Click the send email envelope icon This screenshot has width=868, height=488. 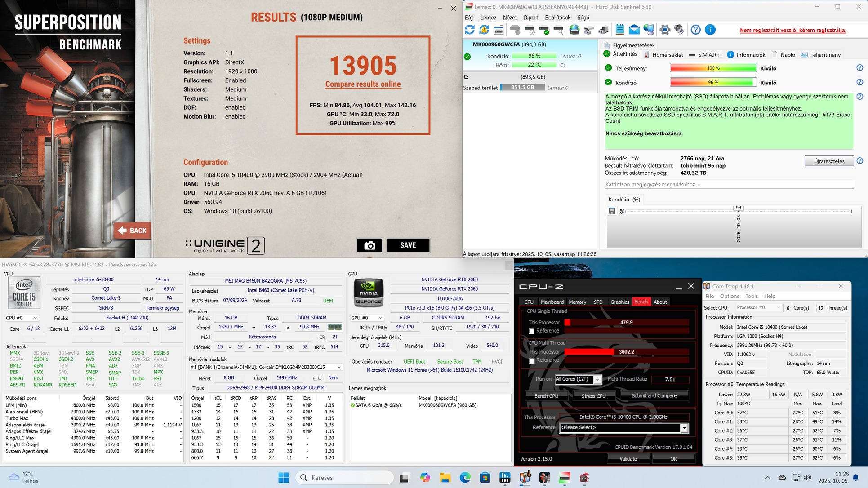tap(634, 30)
